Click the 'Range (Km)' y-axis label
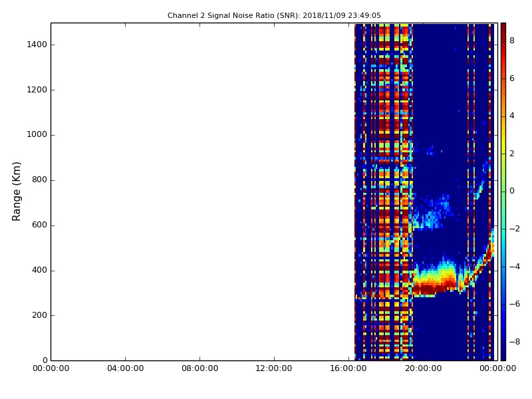532x399 pixels. tap(16, 192)
